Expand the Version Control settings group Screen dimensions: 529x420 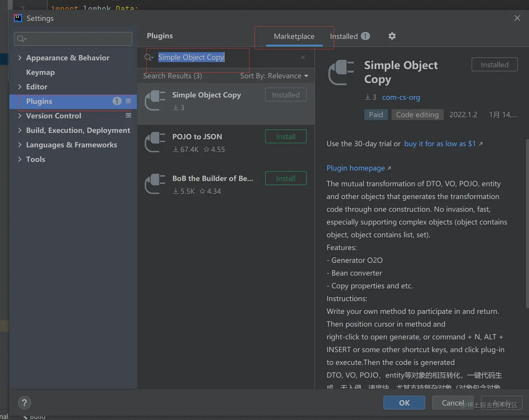pos(20,115)
